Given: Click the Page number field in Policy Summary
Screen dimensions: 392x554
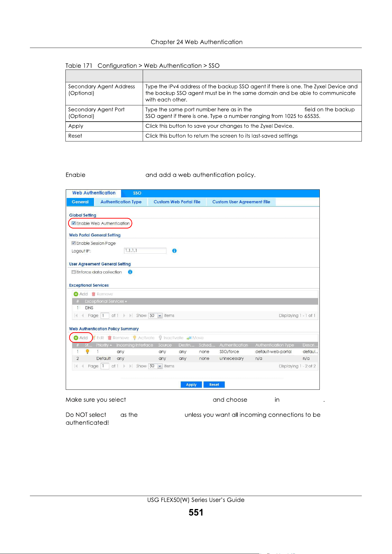Looking at the screenshot, I should [x=105, y=366].
